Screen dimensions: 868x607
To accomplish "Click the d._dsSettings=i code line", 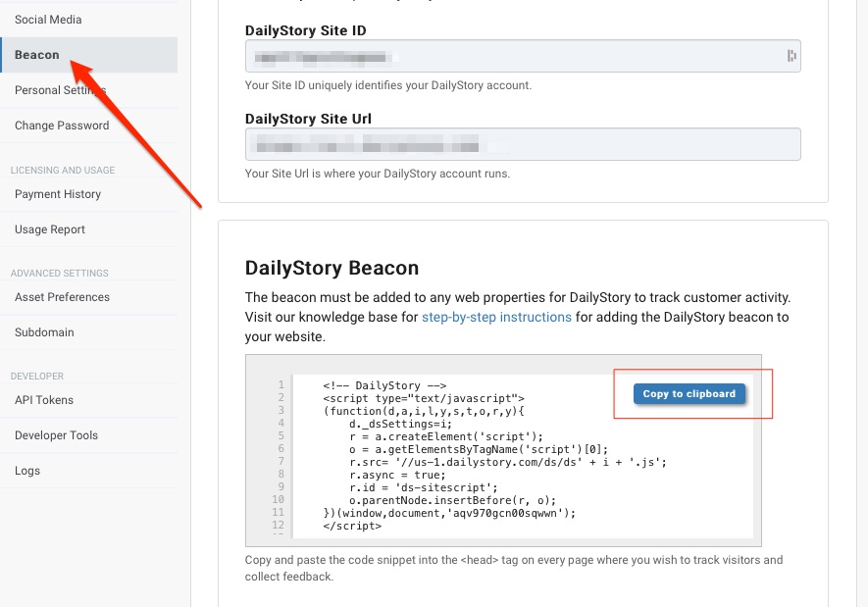I will click(x=400, y=424).
